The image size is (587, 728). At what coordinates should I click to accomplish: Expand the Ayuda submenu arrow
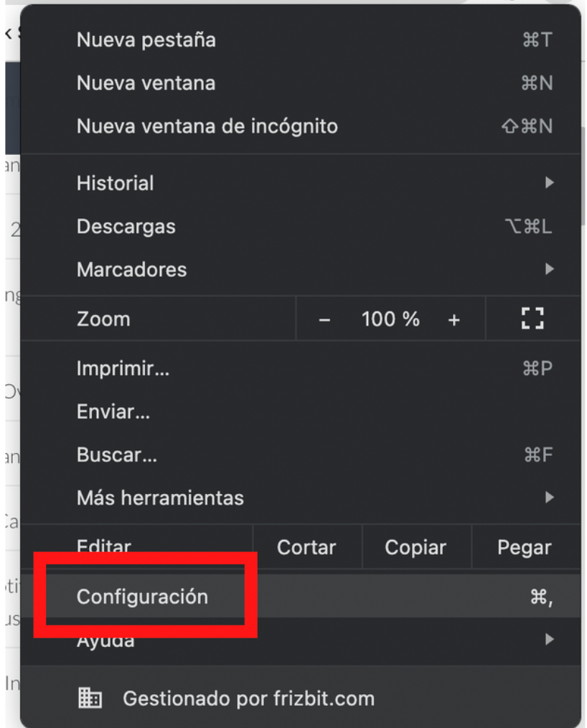[x=550, y=639]
